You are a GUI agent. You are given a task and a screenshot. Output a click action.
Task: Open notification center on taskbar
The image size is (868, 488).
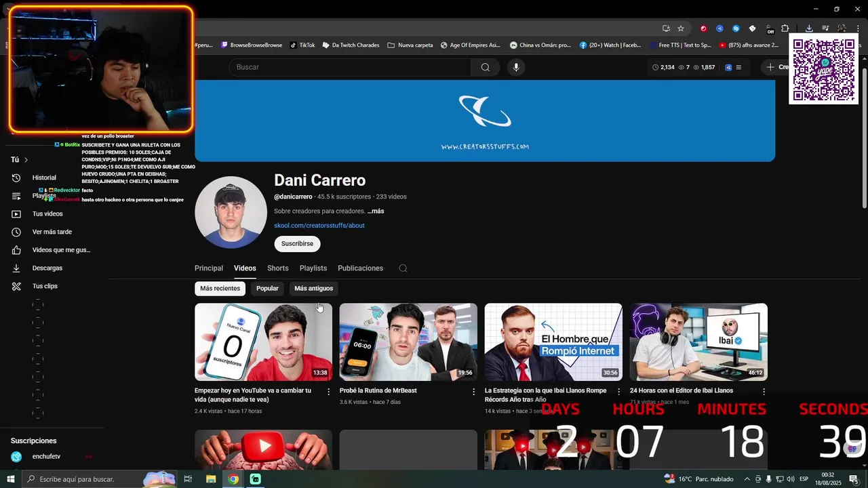pyautogui.click(x=854, y=479)
